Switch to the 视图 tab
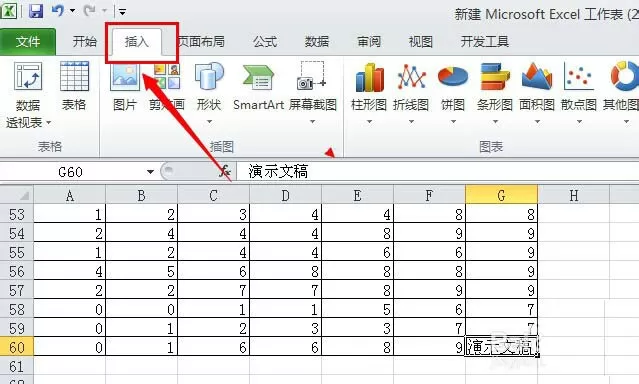This screenshot has width=639, height=384. click(x=421, y=42)
